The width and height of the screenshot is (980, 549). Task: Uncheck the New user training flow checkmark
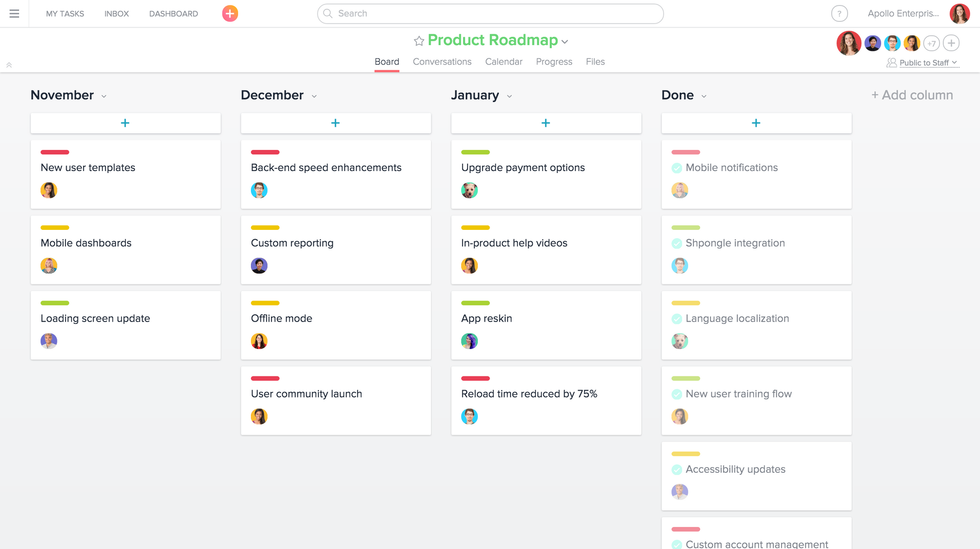pyautogui.click(x=677, y=395)
